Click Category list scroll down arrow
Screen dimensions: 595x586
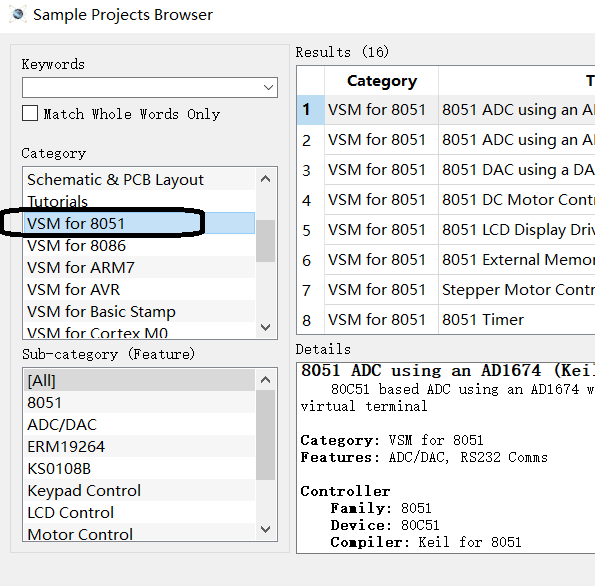266,327
